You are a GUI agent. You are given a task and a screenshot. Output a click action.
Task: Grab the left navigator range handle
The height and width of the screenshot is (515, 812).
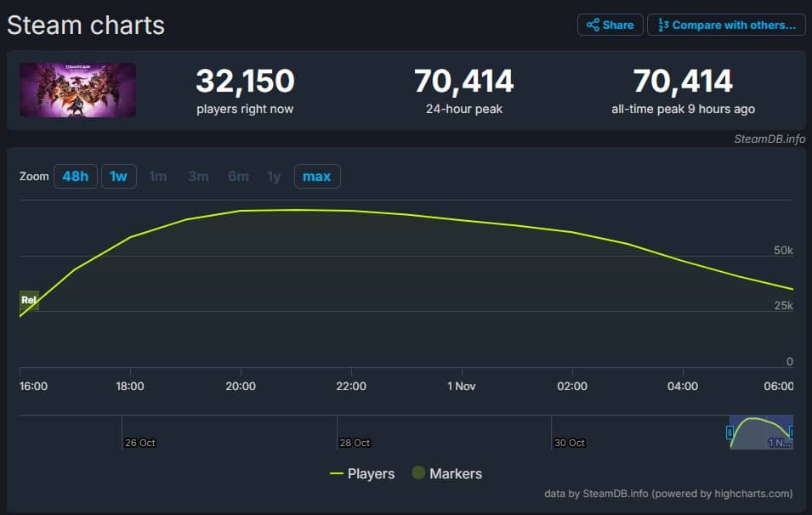[730, 432]
